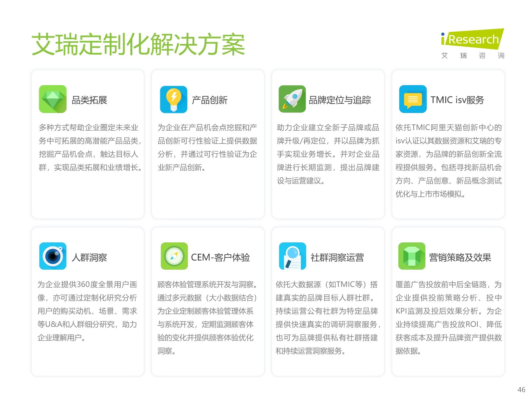This screenshot has height=399, width=532.
Task: Click the line 和持续运营洞察服务。
Action: click(310, 351)
